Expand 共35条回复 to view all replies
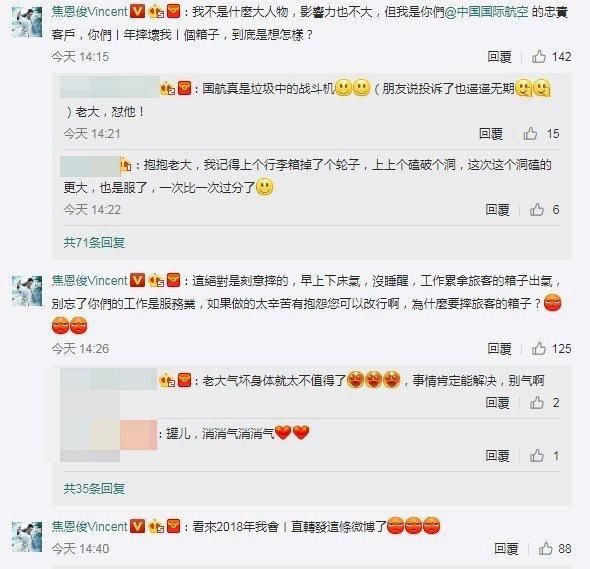The image size is (590, 569). (94, 488)
